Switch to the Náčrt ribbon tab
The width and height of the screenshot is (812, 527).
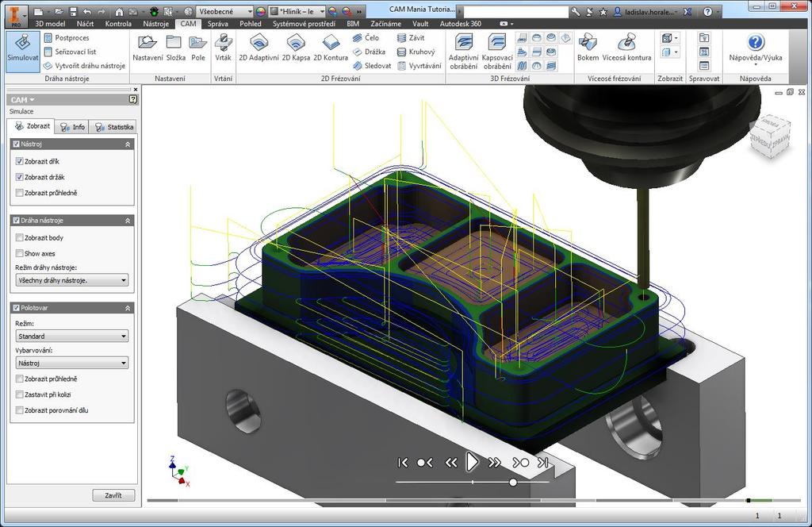[85, 24]
